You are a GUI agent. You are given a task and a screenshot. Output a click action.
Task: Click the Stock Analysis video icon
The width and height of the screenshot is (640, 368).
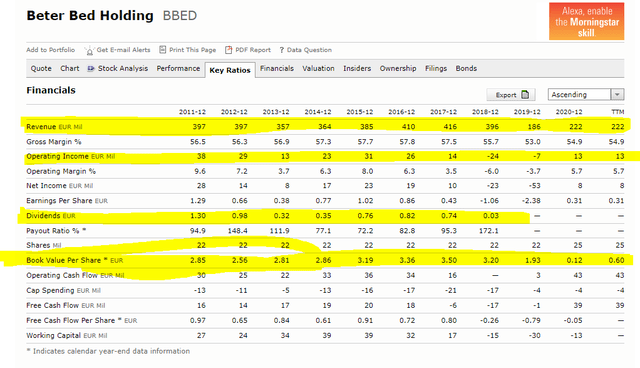(x=91, y=69)
